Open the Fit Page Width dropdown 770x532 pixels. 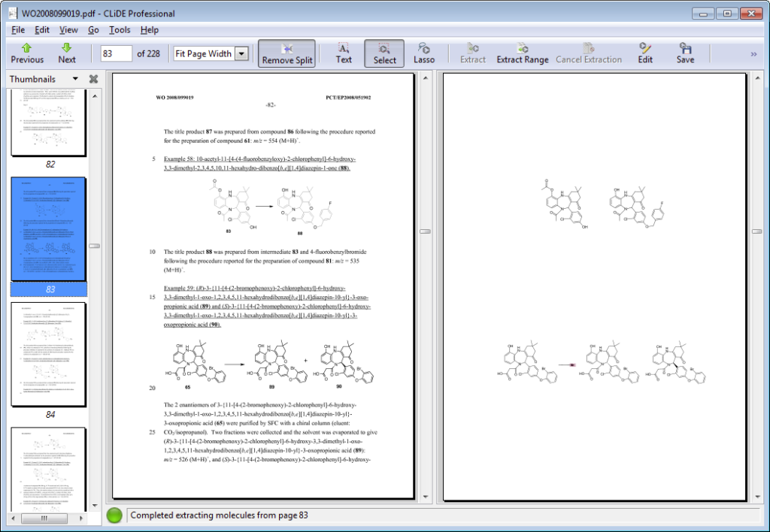point(241,53)
